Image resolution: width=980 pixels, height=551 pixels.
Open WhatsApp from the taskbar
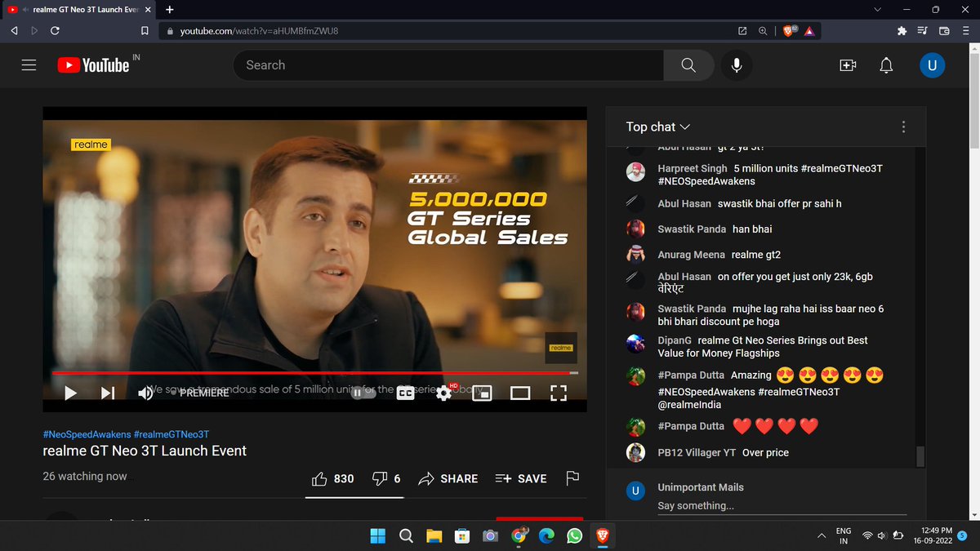[x=574, y=535]
